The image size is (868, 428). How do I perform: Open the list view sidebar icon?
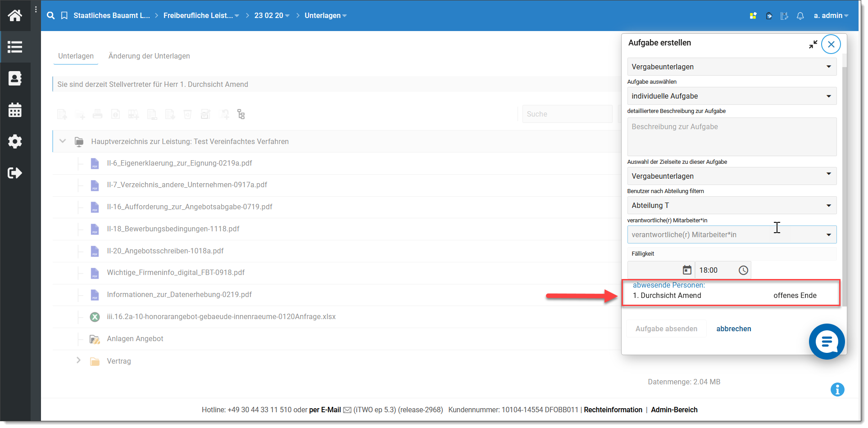point(15,47)
